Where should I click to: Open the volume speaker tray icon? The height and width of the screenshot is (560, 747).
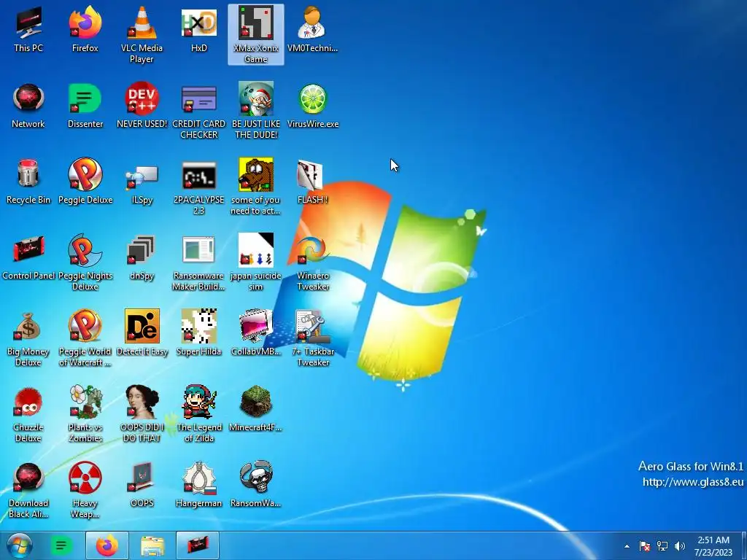click(x=680, y=546)
